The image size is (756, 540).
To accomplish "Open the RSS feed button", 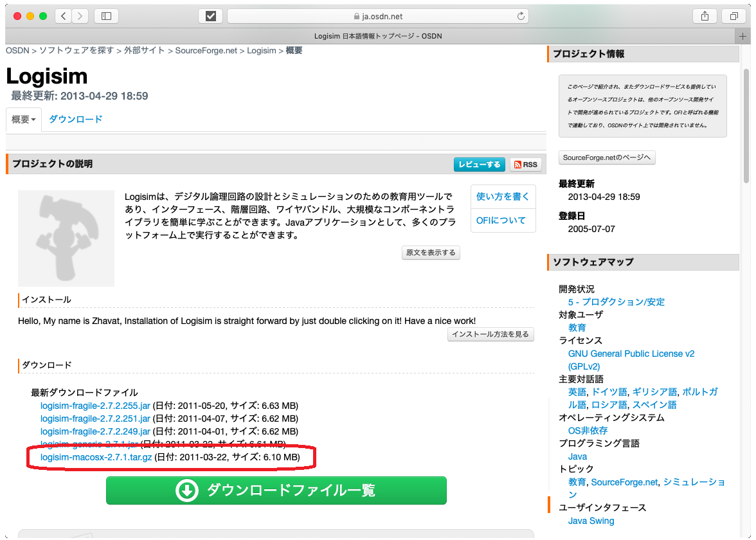I will [x=526, y=165].
